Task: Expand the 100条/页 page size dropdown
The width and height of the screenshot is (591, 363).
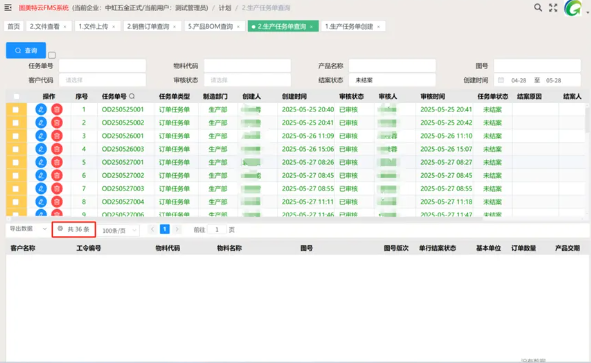Action: click(119, 230)
